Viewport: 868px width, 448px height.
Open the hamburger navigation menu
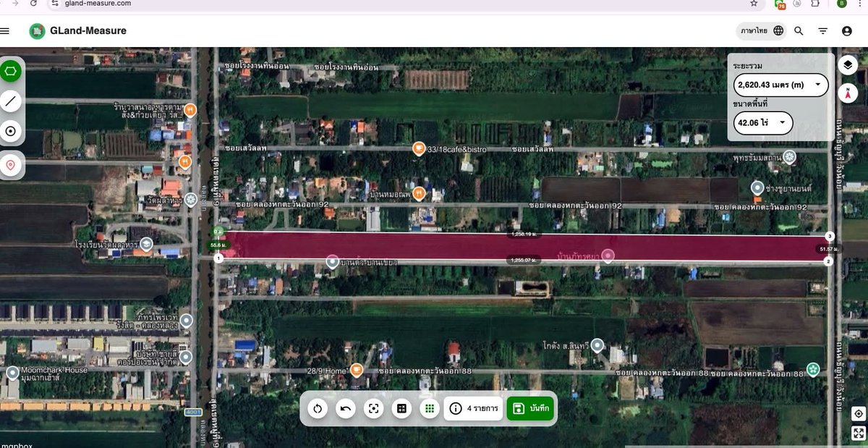[5, 31]
